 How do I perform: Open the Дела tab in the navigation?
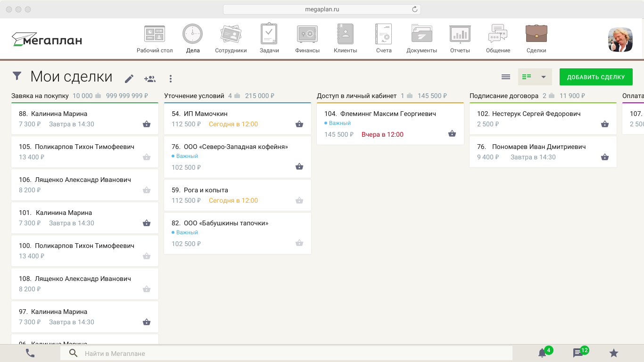click(x=192, y=38)
